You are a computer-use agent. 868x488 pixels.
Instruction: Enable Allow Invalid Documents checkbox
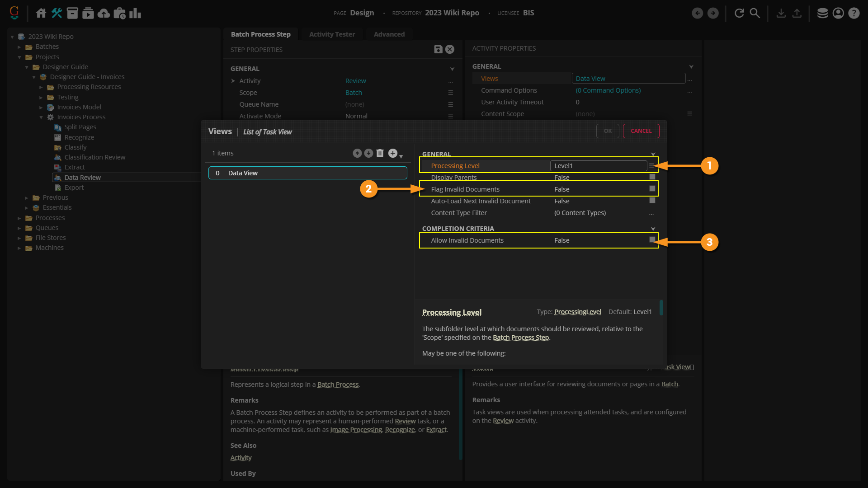[652, 240]
